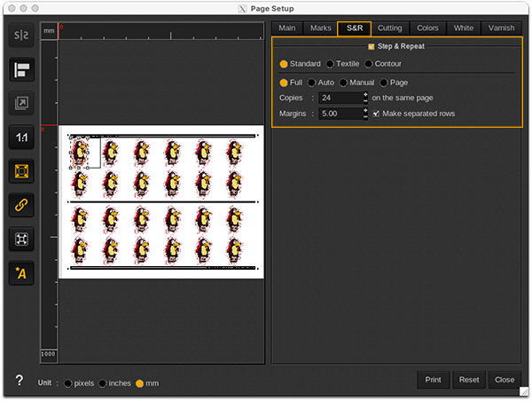Open the Marks tab
Viewport: 532px width, 401px height.
point(320,28)
